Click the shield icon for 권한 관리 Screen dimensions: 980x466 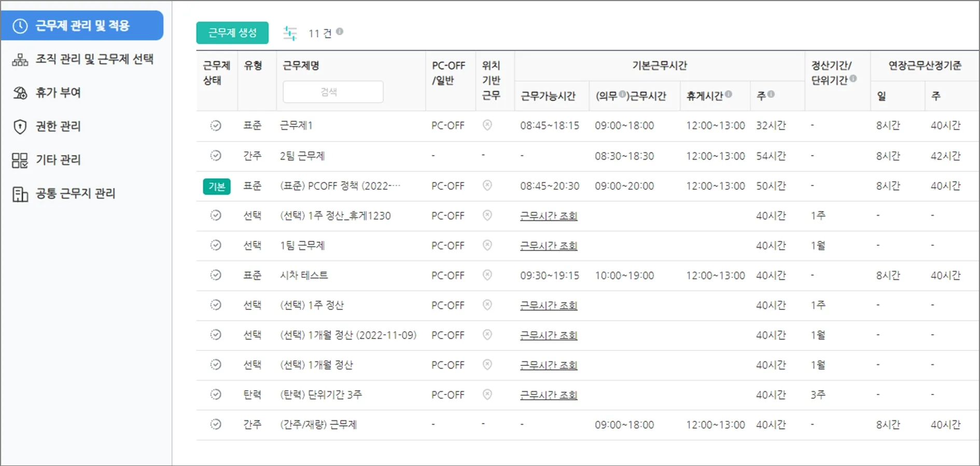(x=20, y=126)
